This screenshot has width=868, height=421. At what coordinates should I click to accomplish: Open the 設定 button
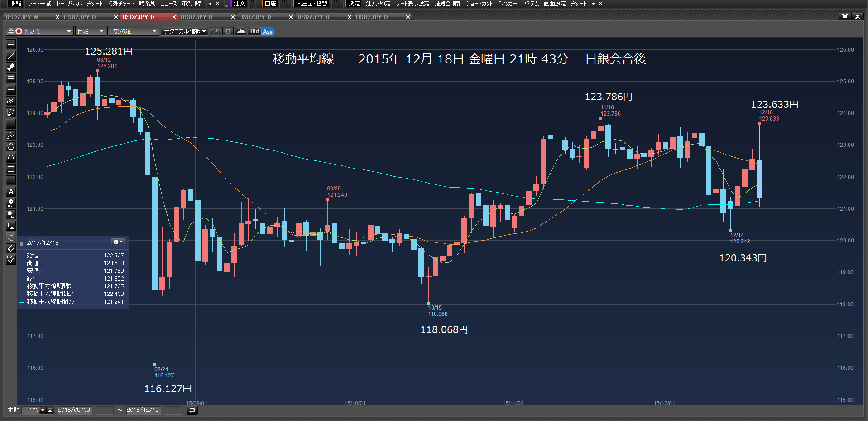(x=354, y=4)
